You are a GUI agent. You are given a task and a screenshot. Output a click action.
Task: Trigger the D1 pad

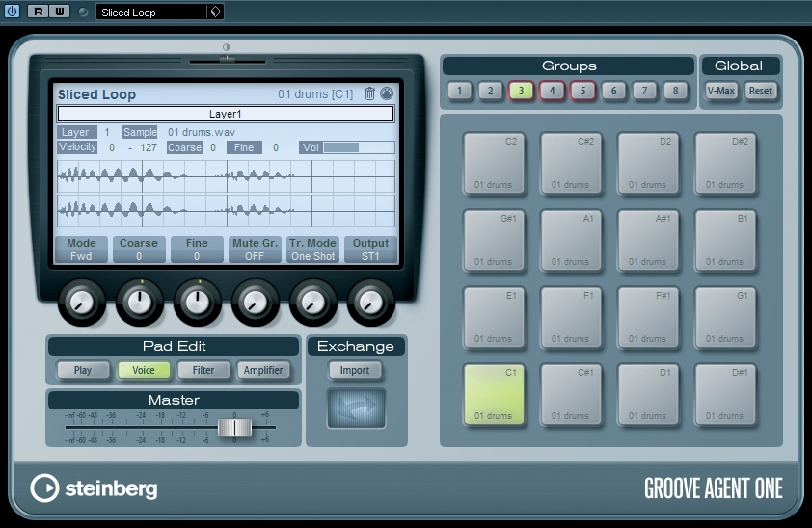[648, 395]
